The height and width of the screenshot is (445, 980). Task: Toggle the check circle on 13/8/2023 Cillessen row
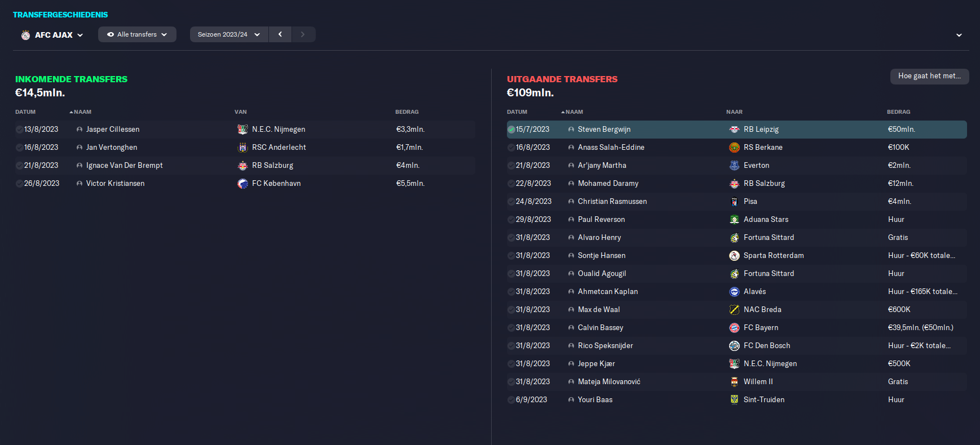(x=19, y=130)
